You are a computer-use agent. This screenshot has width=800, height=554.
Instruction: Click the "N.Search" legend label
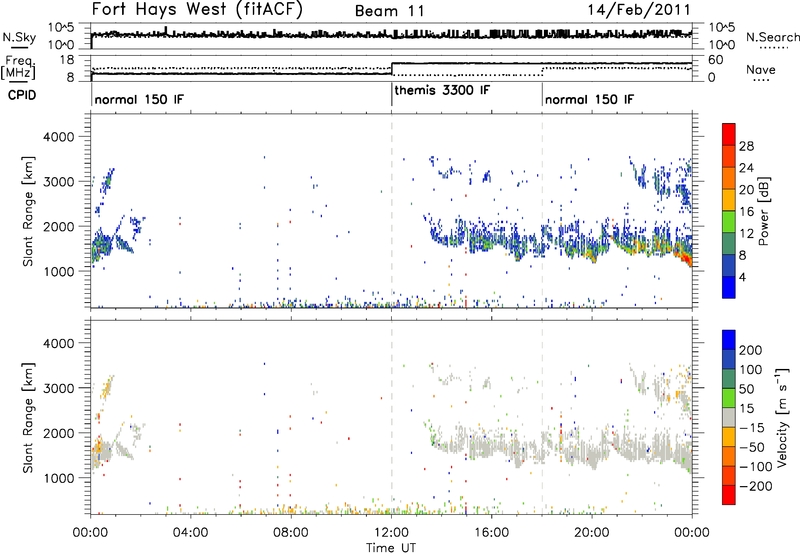point(772,37)
